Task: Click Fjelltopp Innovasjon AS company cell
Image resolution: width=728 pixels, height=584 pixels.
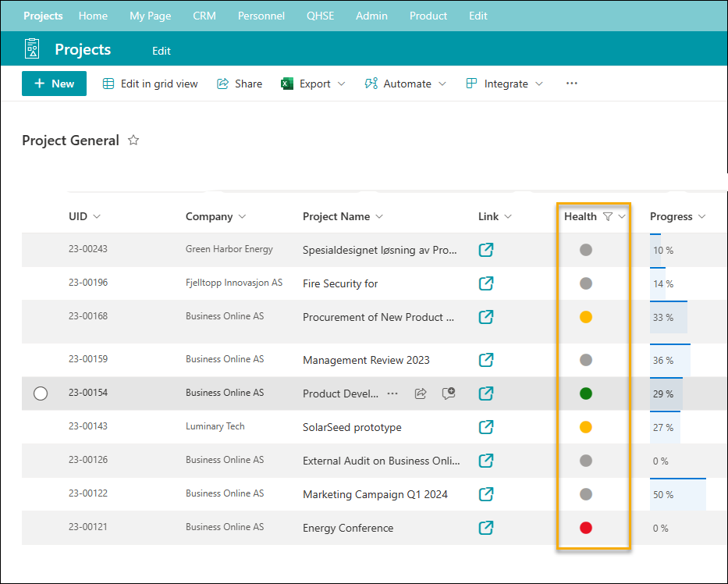Action: pyautogui.click(x=234, y=283)
